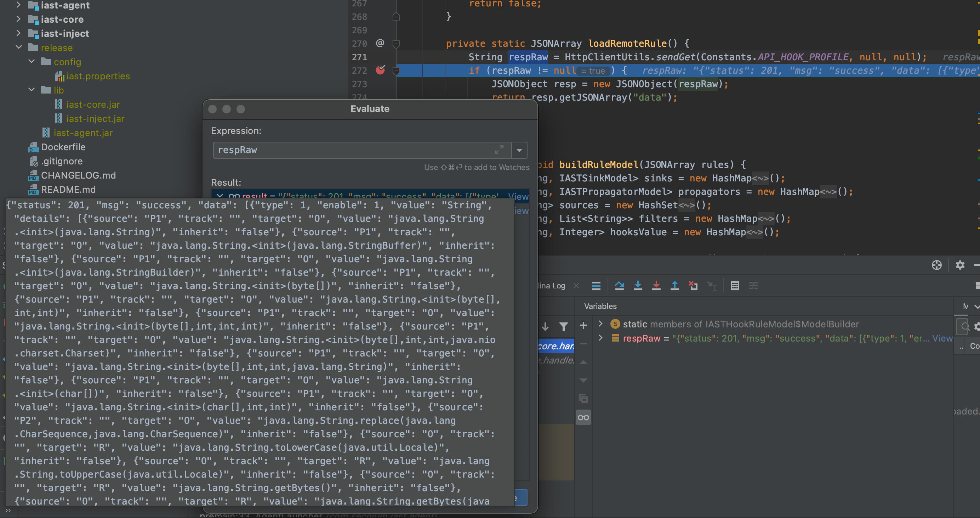Open Evaluate Expression calculator icon
Image resolution: width=980 pixels, height=518 pixels.
pos(735,286)
